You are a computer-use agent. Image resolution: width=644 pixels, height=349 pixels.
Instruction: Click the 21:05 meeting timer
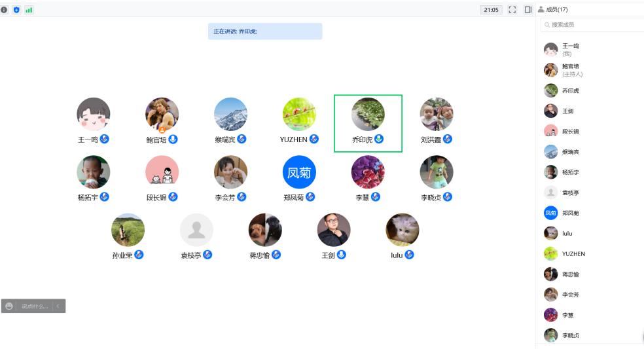[x=492, y=10]
